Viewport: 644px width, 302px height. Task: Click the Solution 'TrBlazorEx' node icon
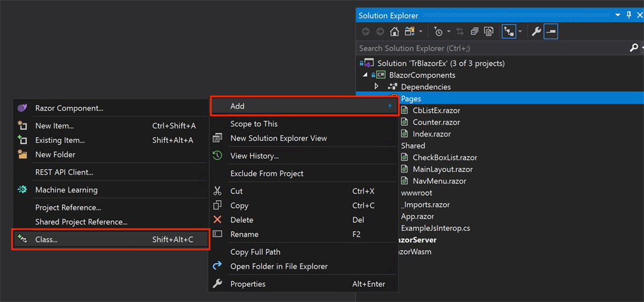click(369, 64)
